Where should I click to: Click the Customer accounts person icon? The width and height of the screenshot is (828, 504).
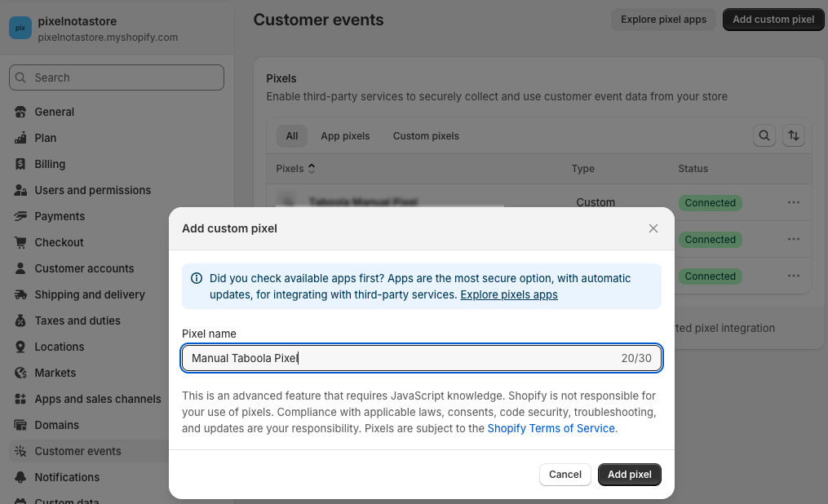pos(20,268)
